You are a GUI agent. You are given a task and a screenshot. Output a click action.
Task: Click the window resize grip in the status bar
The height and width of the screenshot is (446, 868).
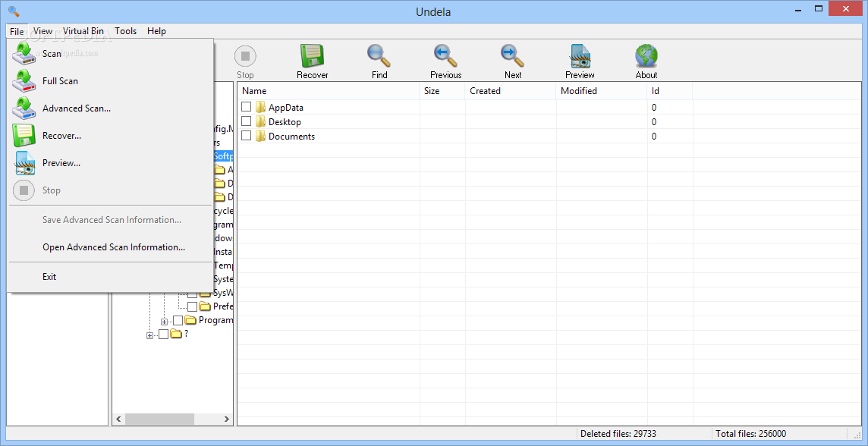tap(857, 435)
